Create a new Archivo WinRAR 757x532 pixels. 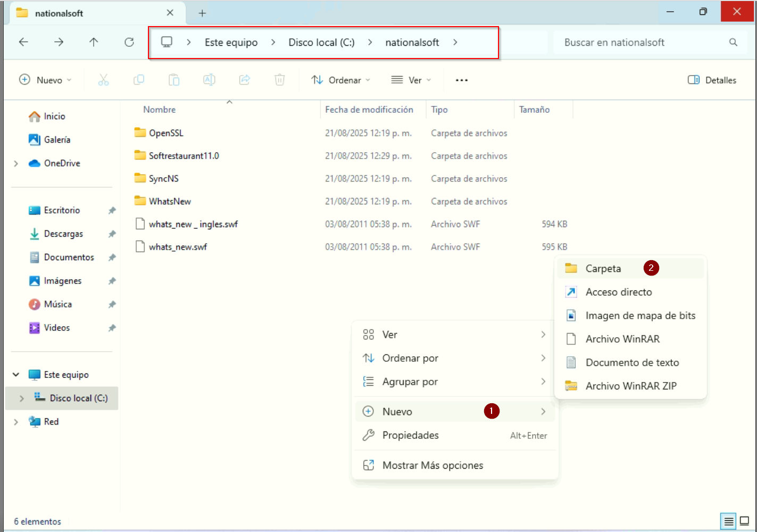tap(630, 339)
